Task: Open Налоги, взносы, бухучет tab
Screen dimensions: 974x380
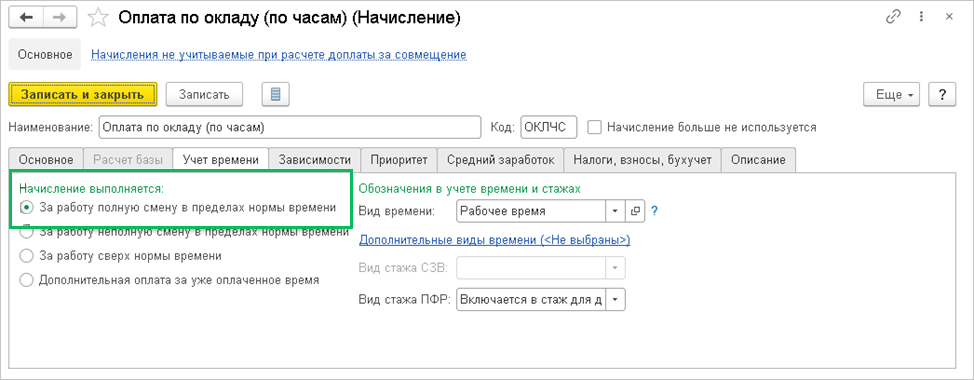Action: (642, 160)
